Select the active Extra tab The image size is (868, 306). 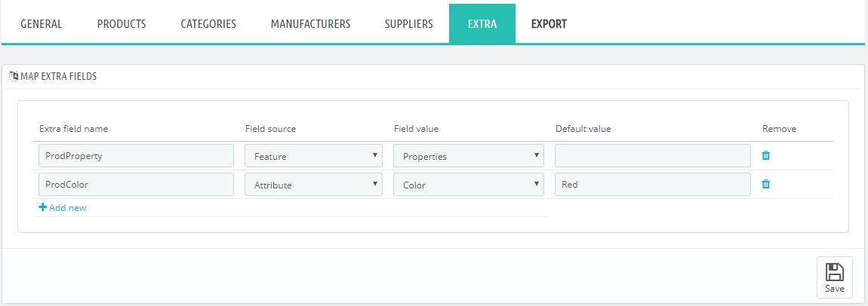pos(482,24)
